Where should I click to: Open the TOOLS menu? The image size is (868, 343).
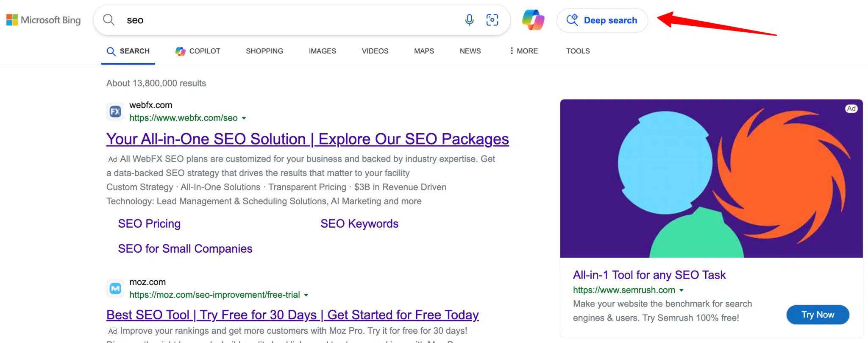point(578,51)
